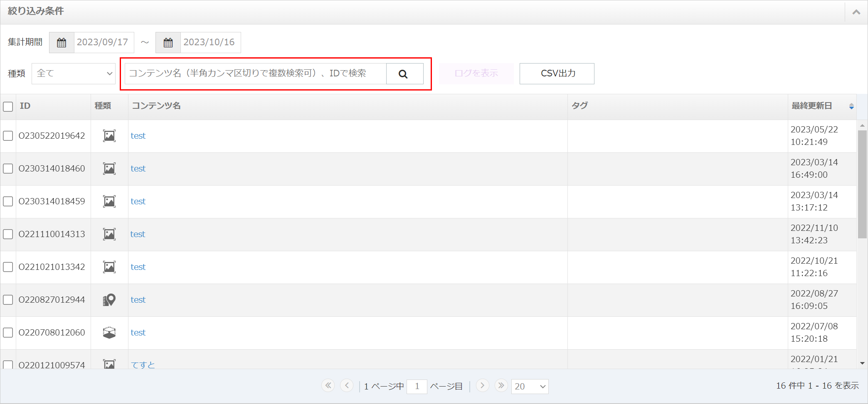
Task: Click image type icon for O221110014313
Action: [109, 234]
